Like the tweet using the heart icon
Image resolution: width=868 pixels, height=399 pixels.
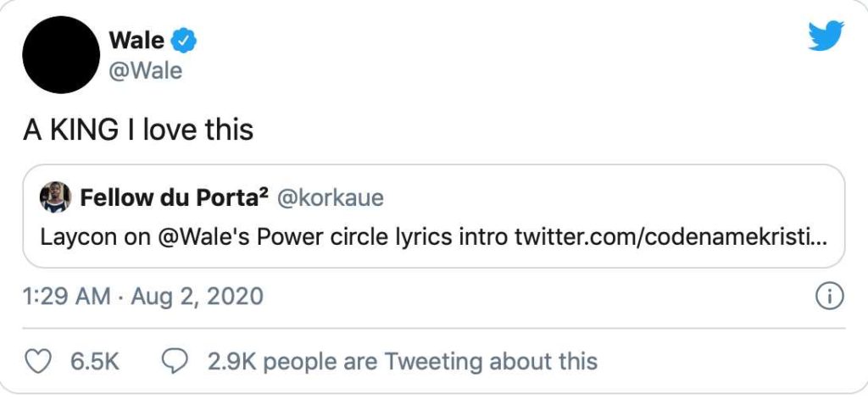(36, 362)
